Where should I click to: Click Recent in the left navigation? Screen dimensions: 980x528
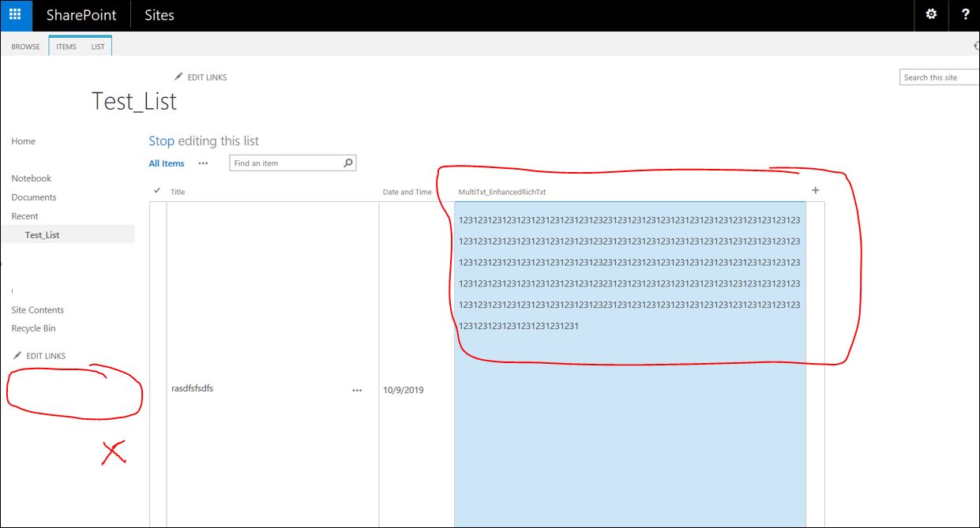tap(24, 216)
